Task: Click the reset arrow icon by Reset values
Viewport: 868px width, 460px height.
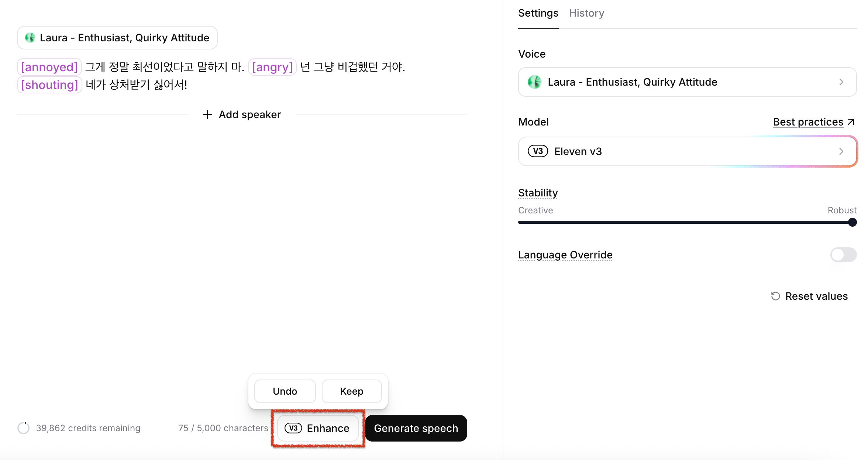Action: [x=775, y=296]
